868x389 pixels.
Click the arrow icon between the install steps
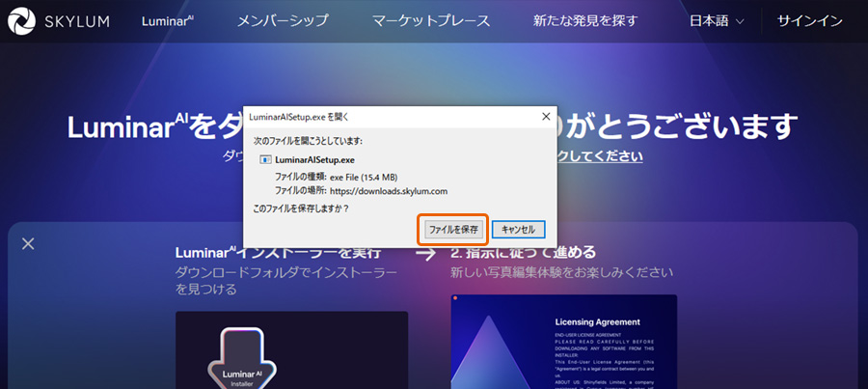tap(425, 254)
